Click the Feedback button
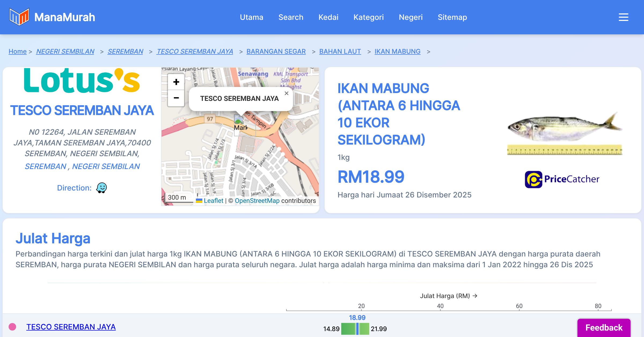This screenshot has height=337, width=644. pos(604,327)
